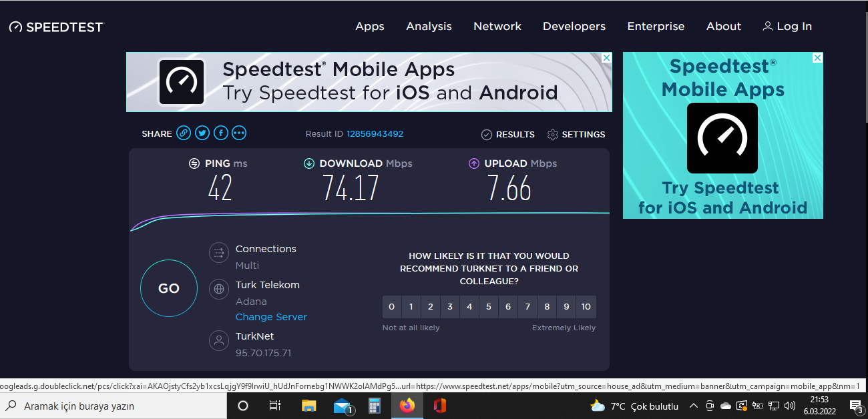Start a new test with GO

click(169, 288)
